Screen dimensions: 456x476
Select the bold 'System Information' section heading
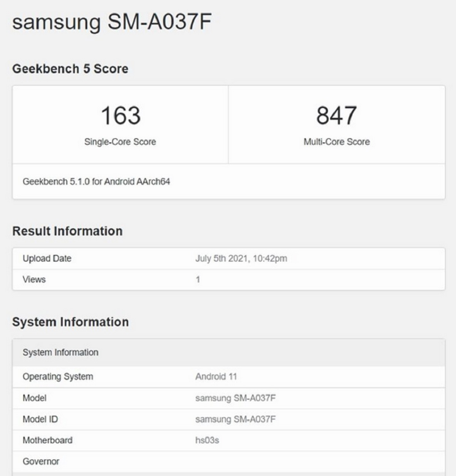coord(70,322)
